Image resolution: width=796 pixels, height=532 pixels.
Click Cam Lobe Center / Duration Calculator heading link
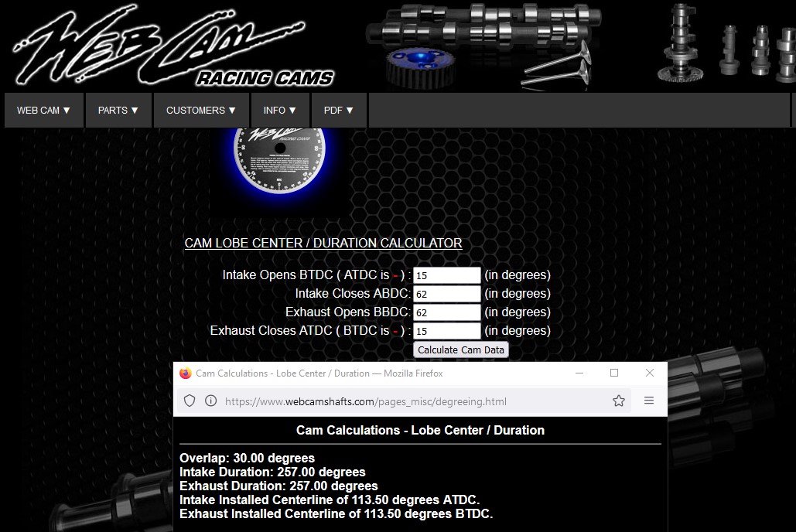[x=323, y=244]
